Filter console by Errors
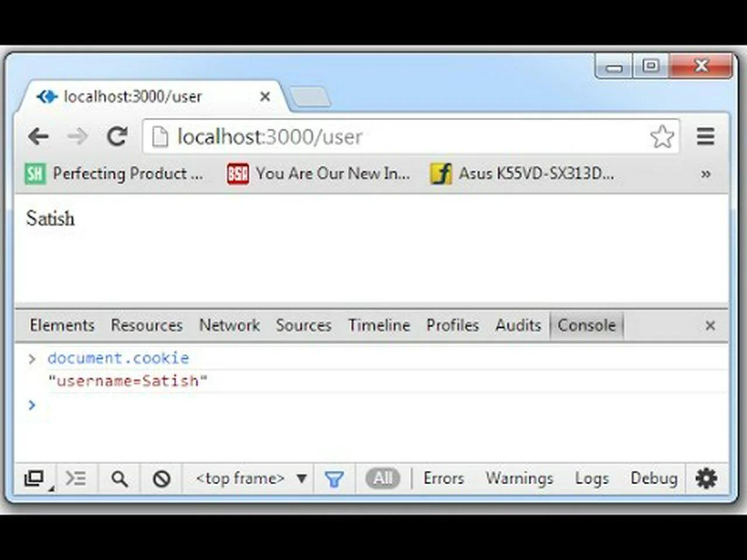The image size is (747, 560). coord(444,478)
